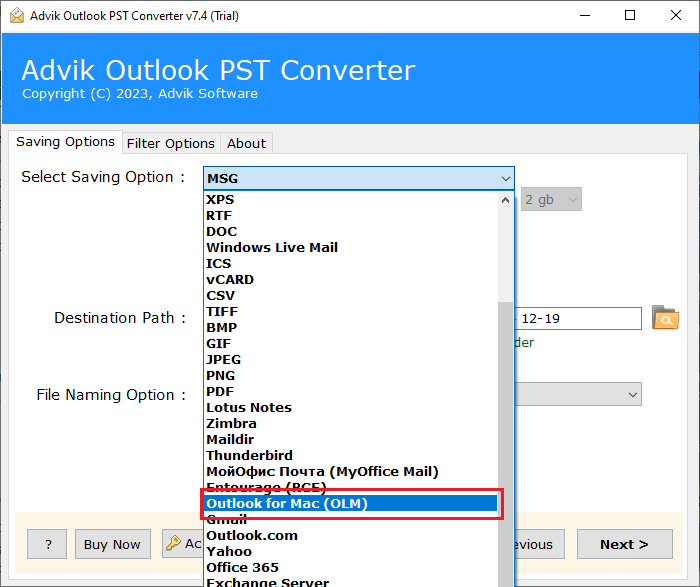Choose RTF in the dropdown list

coord(351,216)
